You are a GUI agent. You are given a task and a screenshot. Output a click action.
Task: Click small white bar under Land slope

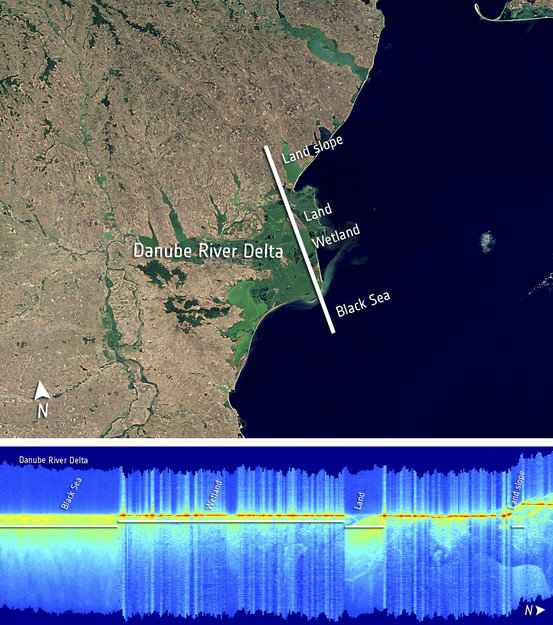[x=518, y=527]
